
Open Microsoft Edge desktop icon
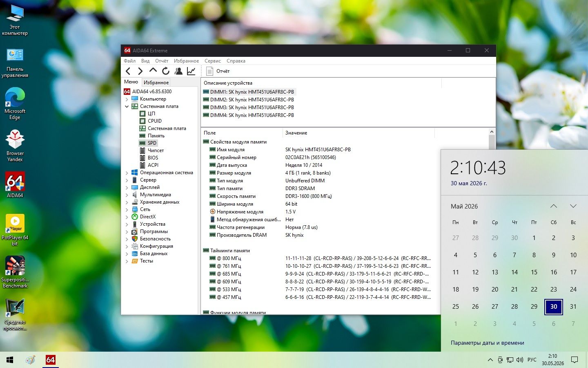click(x=15, y=103)
